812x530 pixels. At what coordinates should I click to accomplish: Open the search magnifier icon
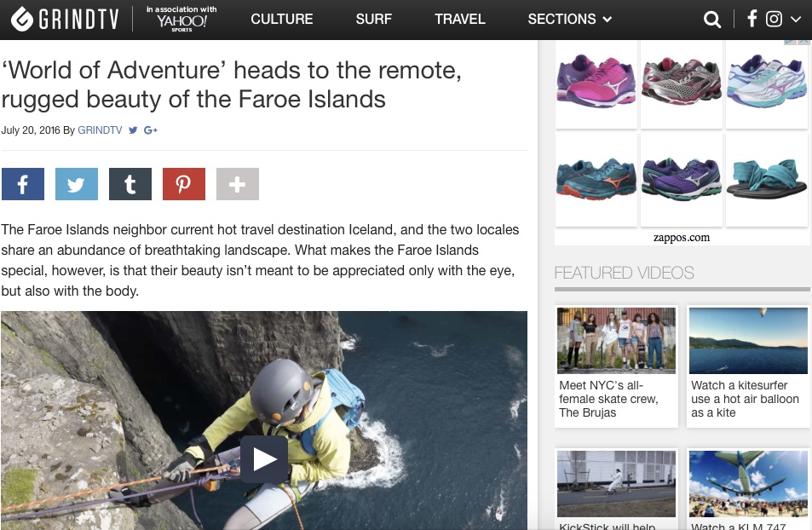tap(712, 20)
